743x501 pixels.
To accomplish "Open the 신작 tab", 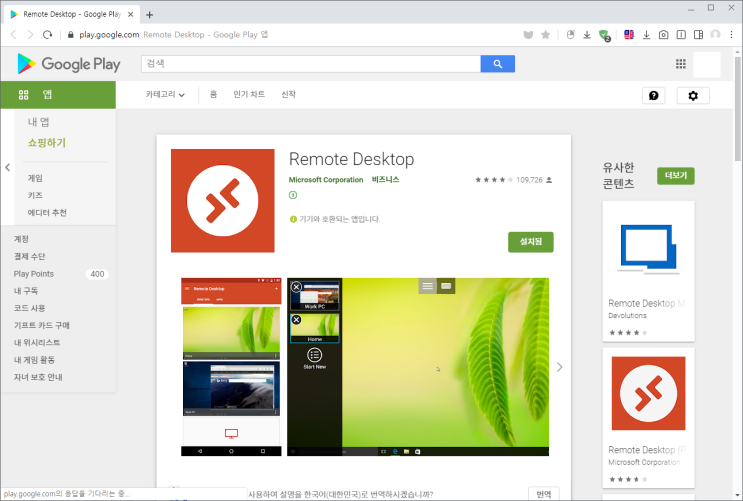I will pos(289,94).
